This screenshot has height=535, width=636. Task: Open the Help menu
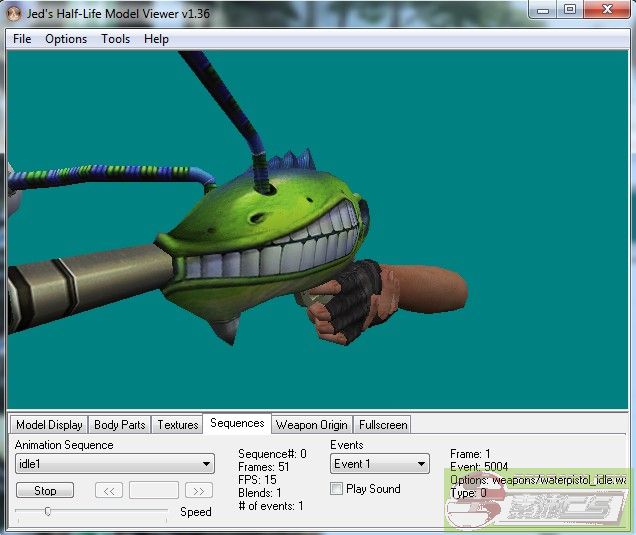pos(156,39)
